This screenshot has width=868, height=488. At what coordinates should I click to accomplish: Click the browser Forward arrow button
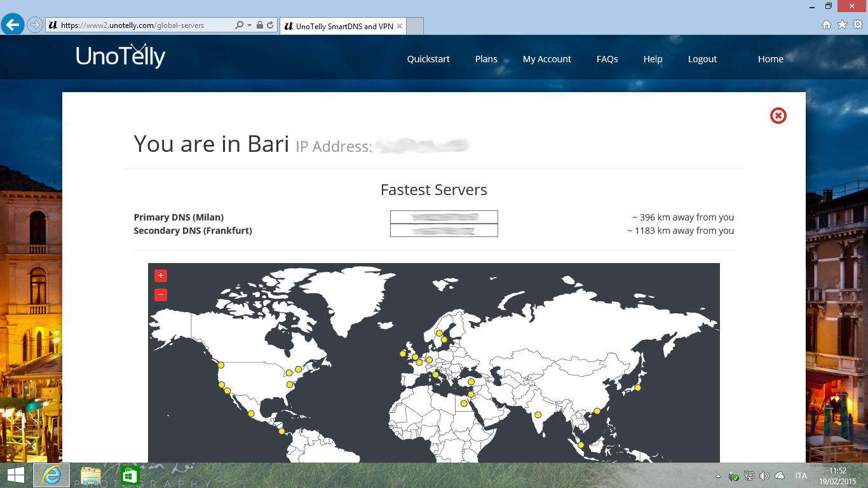[x=34, y=25]
